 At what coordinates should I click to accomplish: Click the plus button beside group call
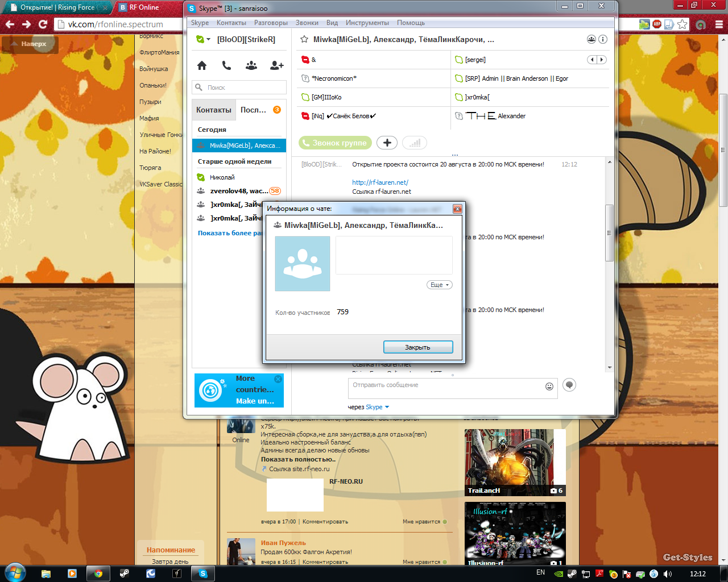point(387,143)
